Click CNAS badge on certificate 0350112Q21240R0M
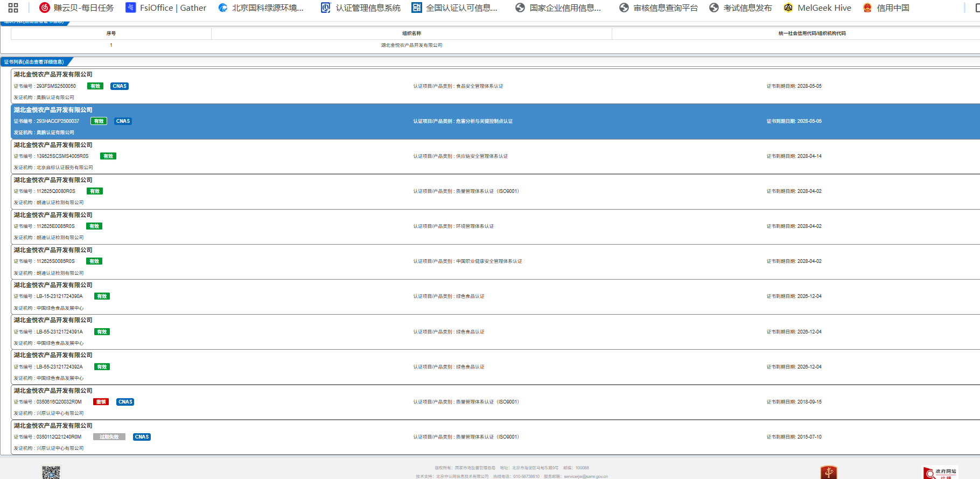The image size is (980, 479). tap(142, 437)
